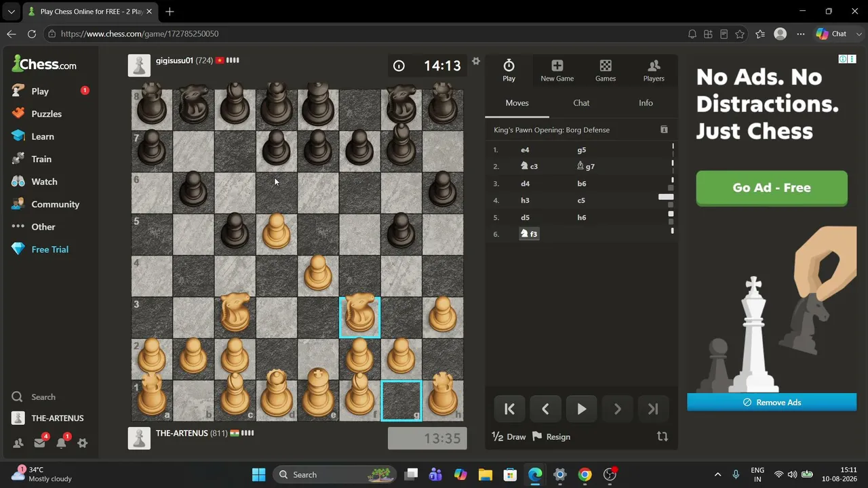Click the taskbar Search box
The image size is (868, 488).
334,474
